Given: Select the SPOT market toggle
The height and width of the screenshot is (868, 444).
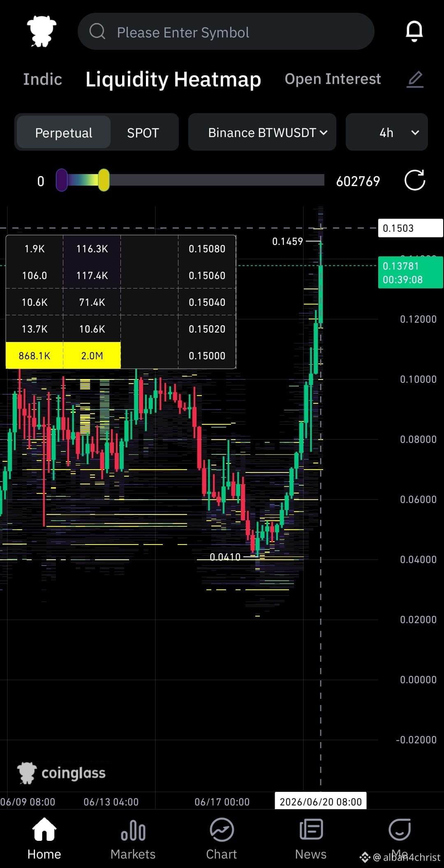Looking at the screenshot, I should click(143, 133).
